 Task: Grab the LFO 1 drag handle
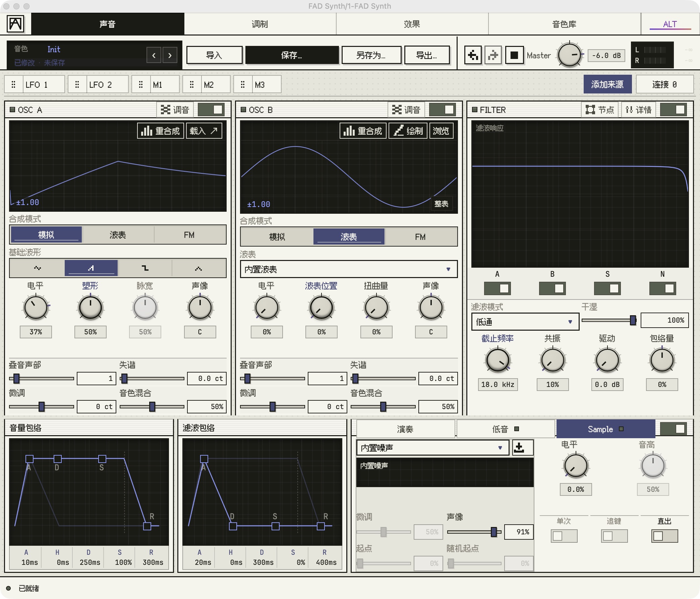(x=13, y=84)
